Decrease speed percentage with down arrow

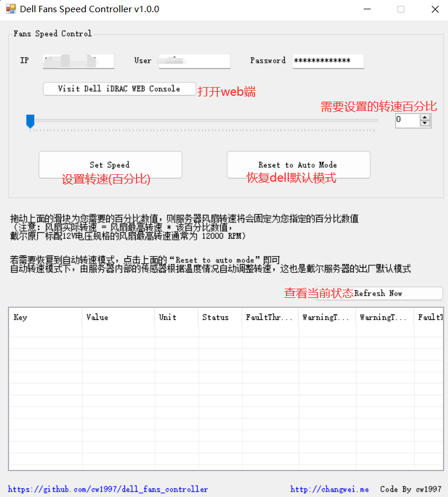[425, 124]
